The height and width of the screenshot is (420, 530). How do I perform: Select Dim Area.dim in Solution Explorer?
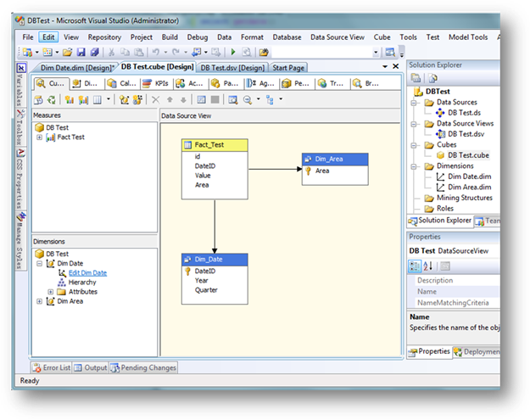coord(470,188)
